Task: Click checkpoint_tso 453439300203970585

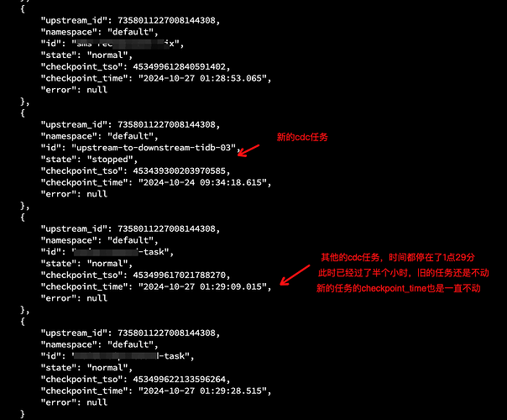Action: click(x=179, y=171)
